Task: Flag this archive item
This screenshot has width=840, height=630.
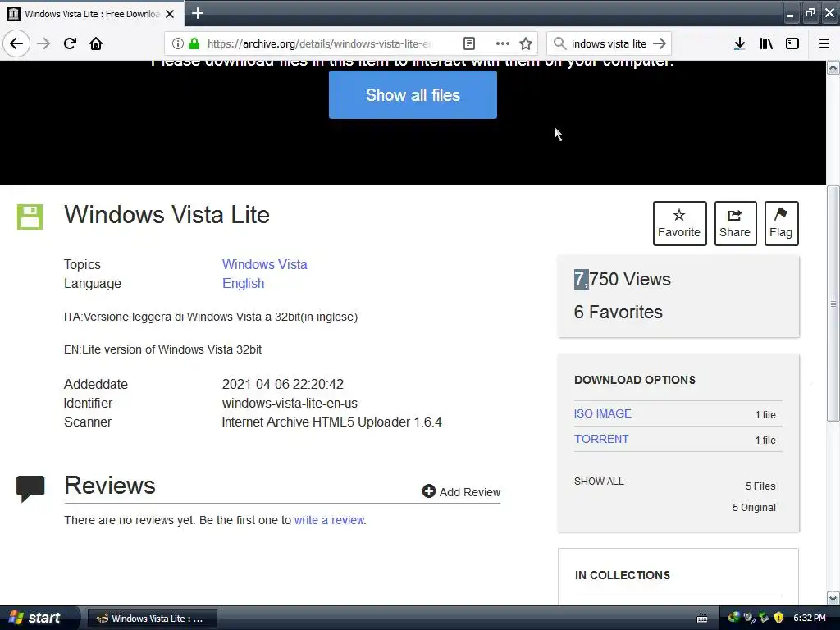Action: [781, 223]
